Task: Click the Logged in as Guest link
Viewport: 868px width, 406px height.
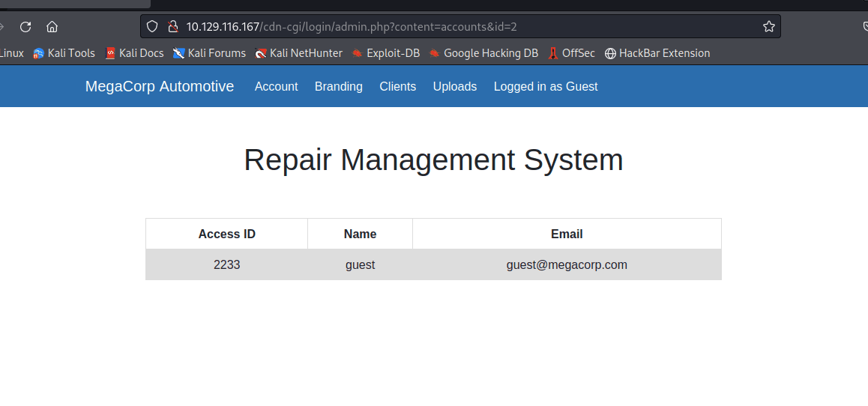Action: (x=545, y=87)
